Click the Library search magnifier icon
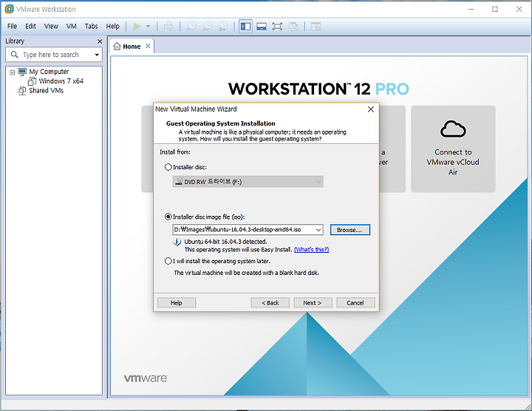The width and height of the screenshot is (532, 411). [x=14, y=54]
